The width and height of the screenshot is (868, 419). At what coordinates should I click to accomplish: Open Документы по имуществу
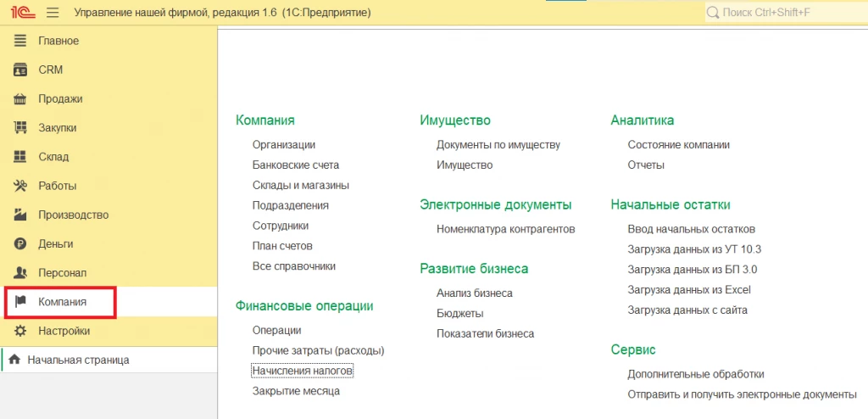pos(498,145)
